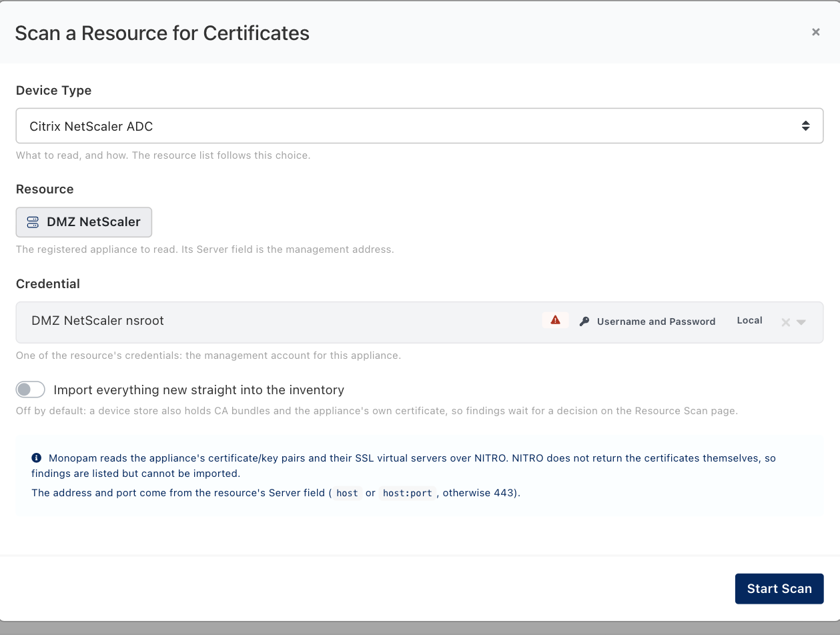Click the 'host:port' code text
The width and height of the screenshot is (840, 635).
coord(407,494)
